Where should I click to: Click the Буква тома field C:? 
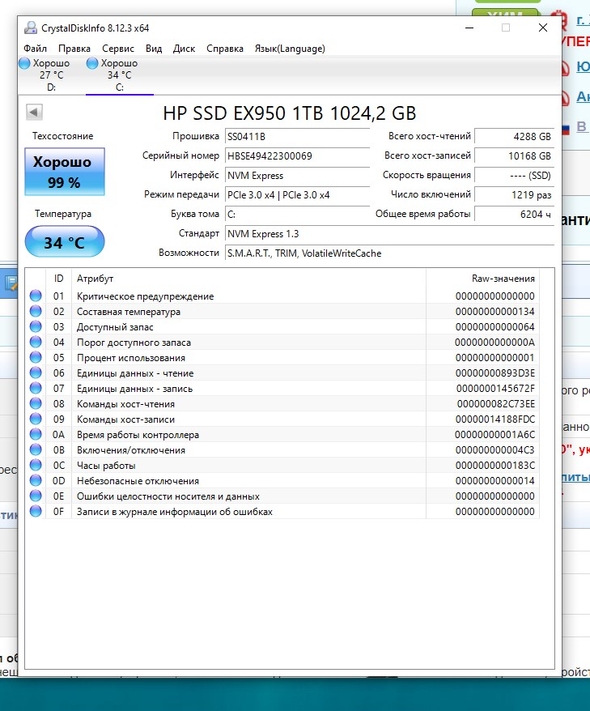pos(297,214)
